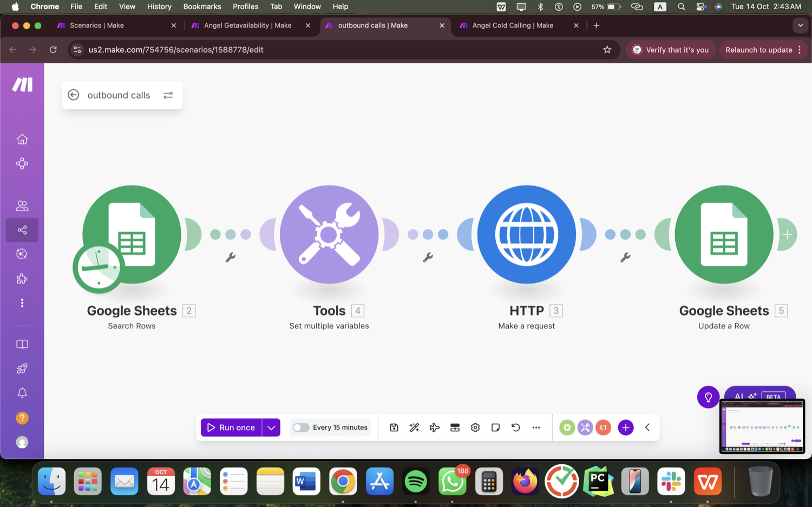This screenshot has height=507, width=812.
Task: Click the Run once button
Action: pyautogui.click(x=231, y=427)
